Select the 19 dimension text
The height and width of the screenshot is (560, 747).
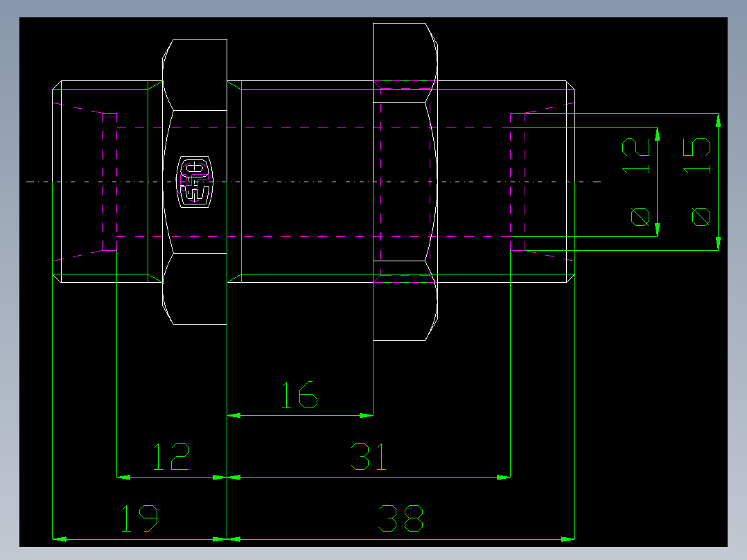(139, 518)
